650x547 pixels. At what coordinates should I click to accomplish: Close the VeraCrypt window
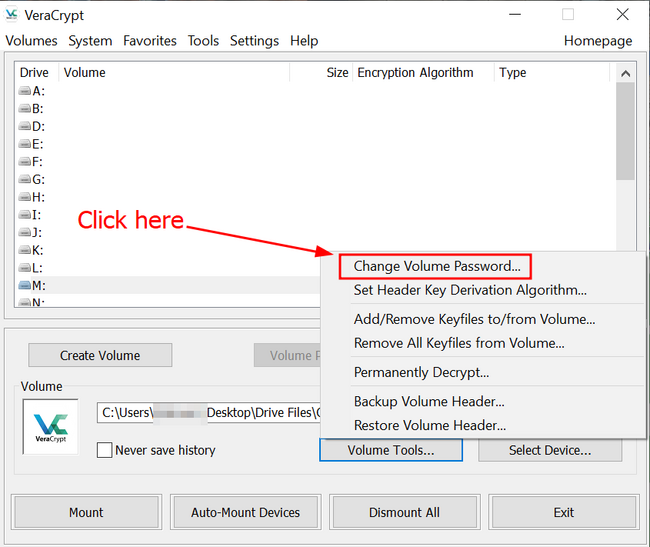[622, 15]
